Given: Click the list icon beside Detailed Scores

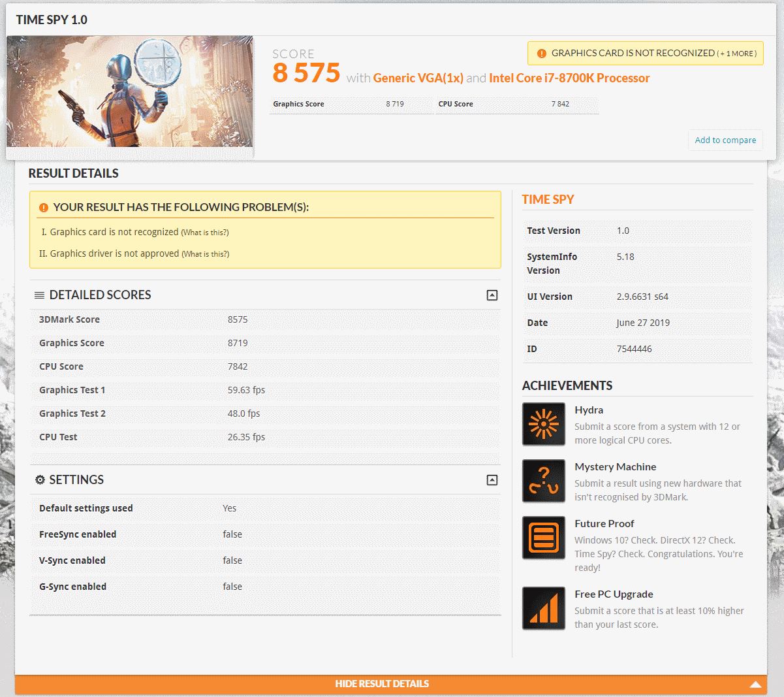Looking at the screenshot, I should pos(40,295).
